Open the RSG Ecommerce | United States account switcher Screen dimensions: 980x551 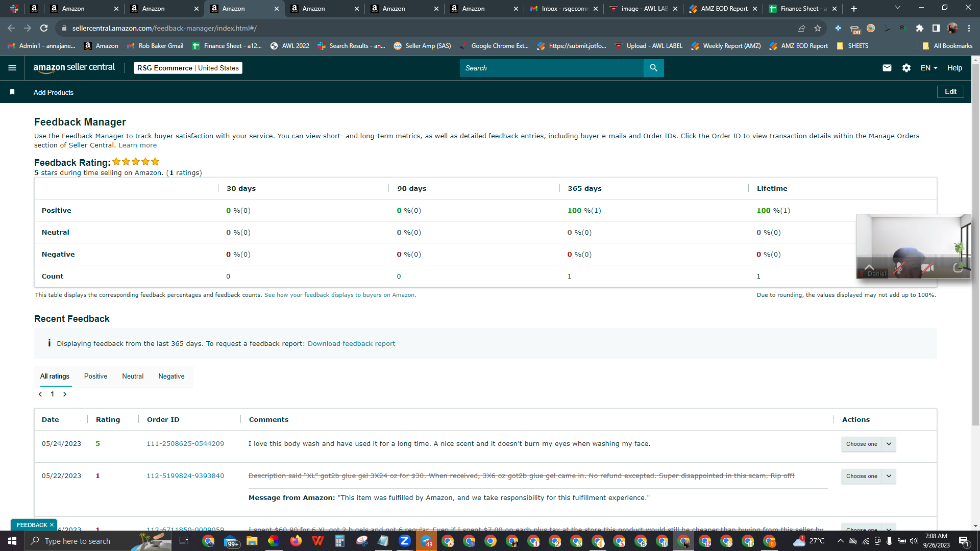pos(188,68)
